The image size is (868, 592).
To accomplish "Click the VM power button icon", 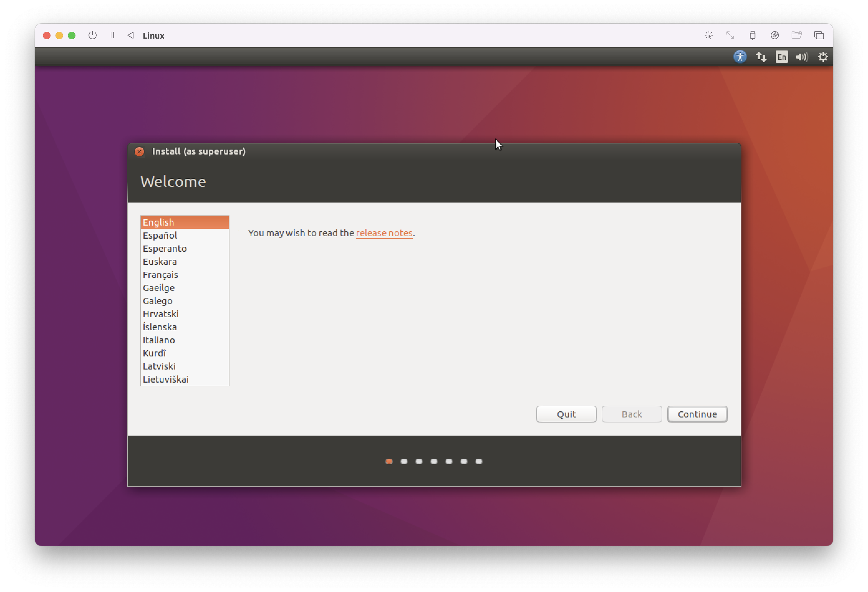I will (92, 36).
